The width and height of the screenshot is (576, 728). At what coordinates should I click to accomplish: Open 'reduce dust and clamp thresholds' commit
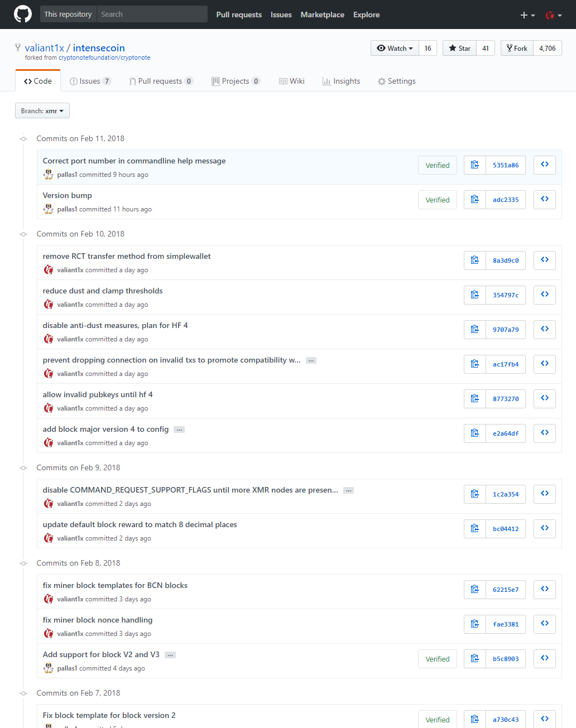pyautogui.click(x=103, y=291)
